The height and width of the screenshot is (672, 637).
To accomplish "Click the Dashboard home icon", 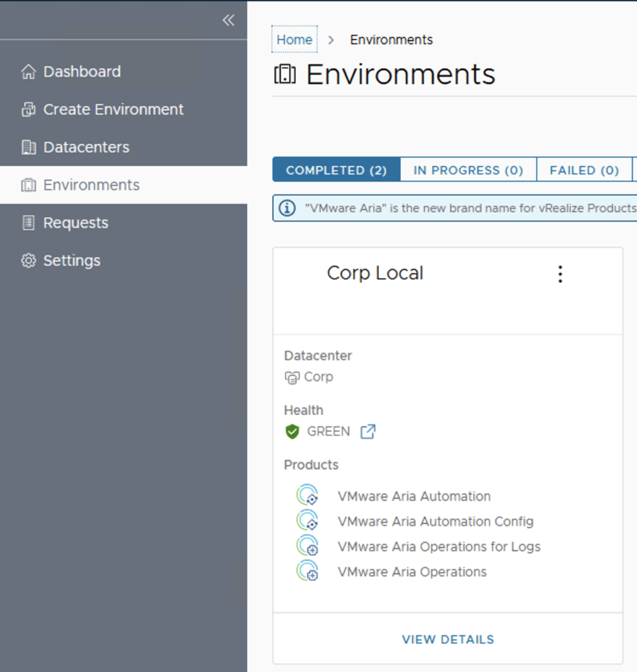I will tap(29, 72).
